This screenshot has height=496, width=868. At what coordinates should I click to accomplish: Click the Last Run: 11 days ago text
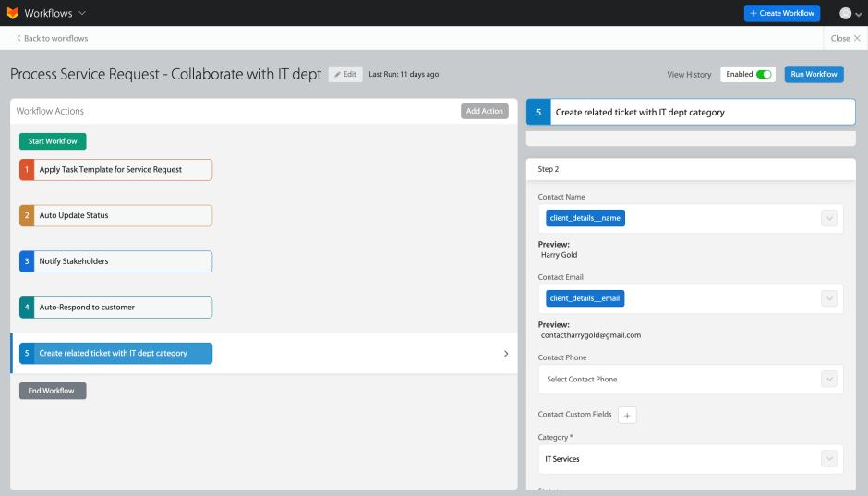(404, 74)
